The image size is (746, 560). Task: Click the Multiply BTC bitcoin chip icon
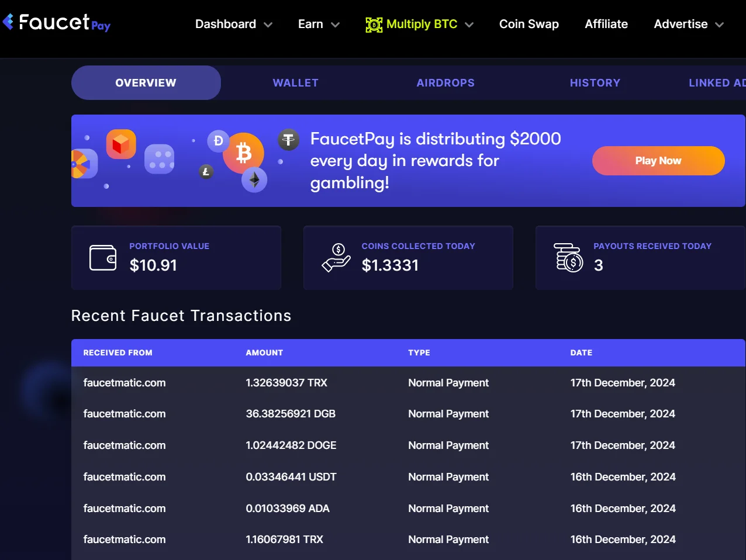374,25
